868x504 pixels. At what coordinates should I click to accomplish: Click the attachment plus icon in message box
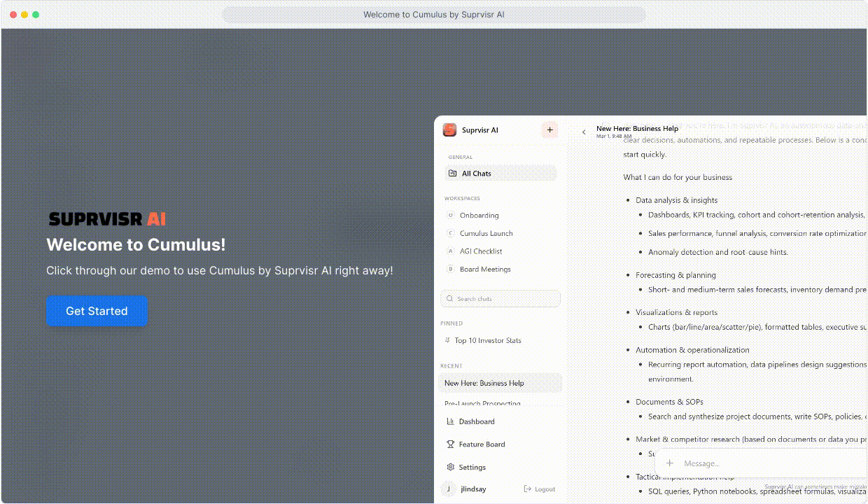670,463
